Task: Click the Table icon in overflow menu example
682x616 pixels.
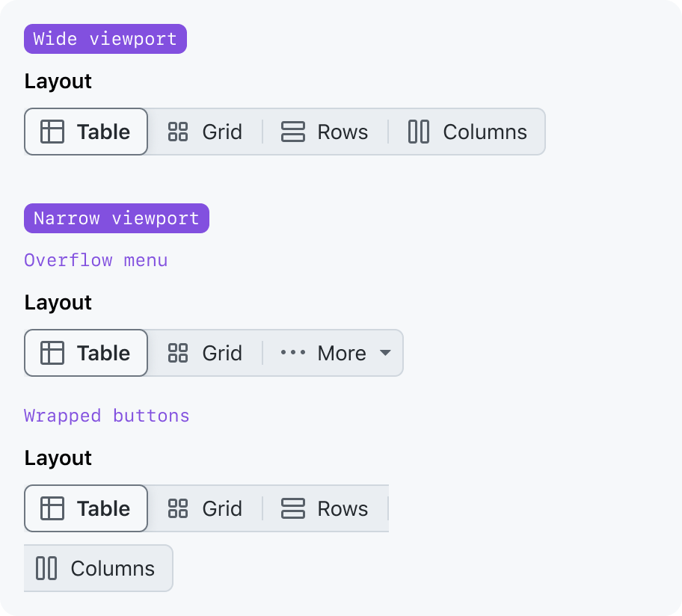Action: 52,353
